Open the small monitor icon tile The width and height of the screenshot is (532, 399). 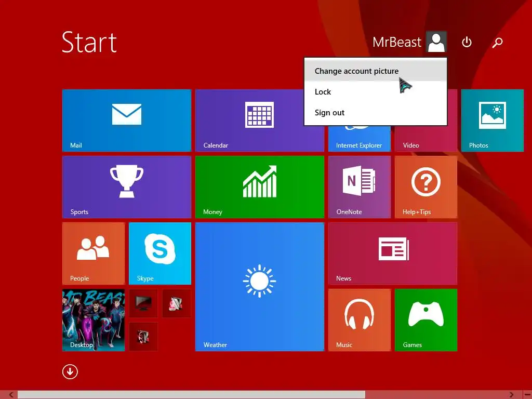tap(143, 303)
